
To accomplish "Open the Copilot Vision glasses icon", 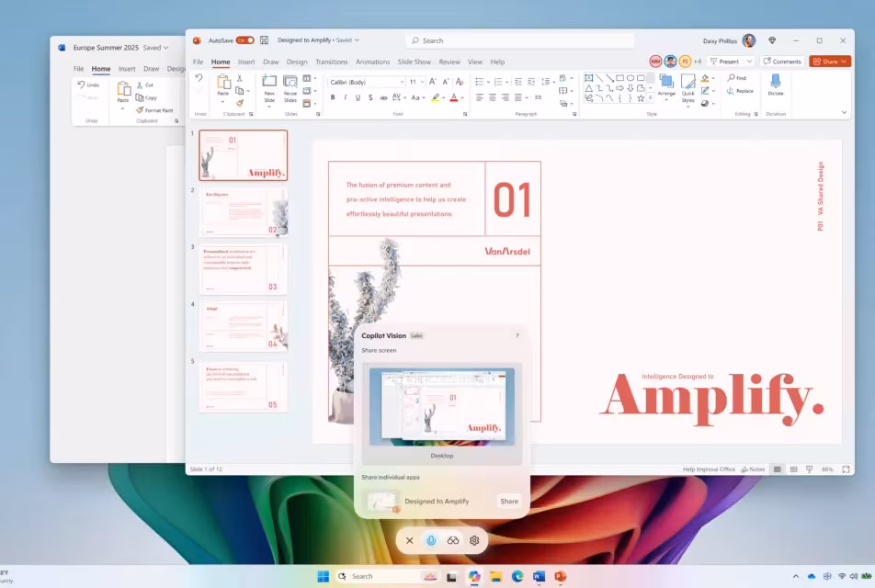I will (x=452, y=540).
